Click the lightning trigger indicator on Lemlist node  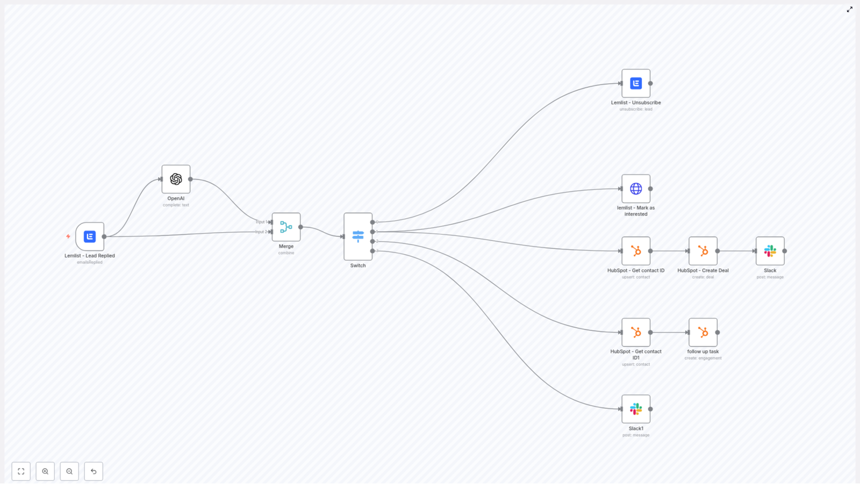coord(68,236)
